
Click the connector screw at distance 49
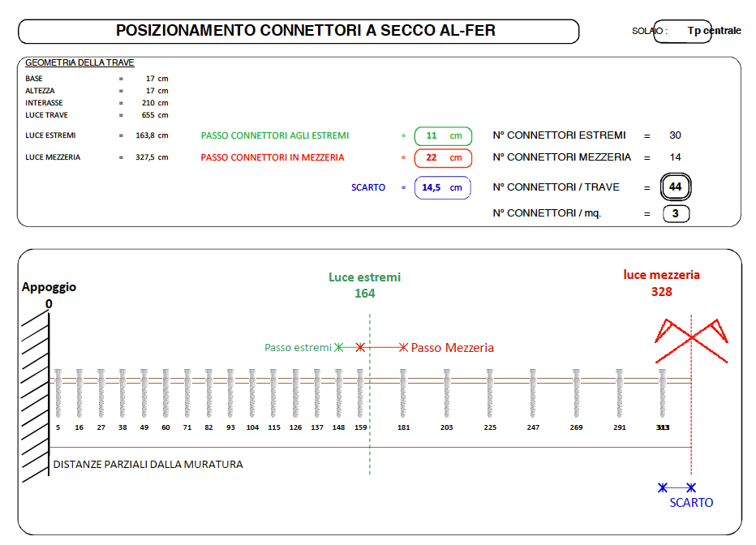144,393
